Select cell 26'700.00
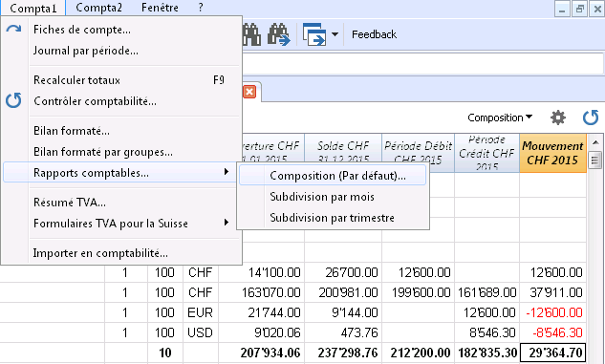The width and height of the screenshot is (605, 364). coord(343,272)
